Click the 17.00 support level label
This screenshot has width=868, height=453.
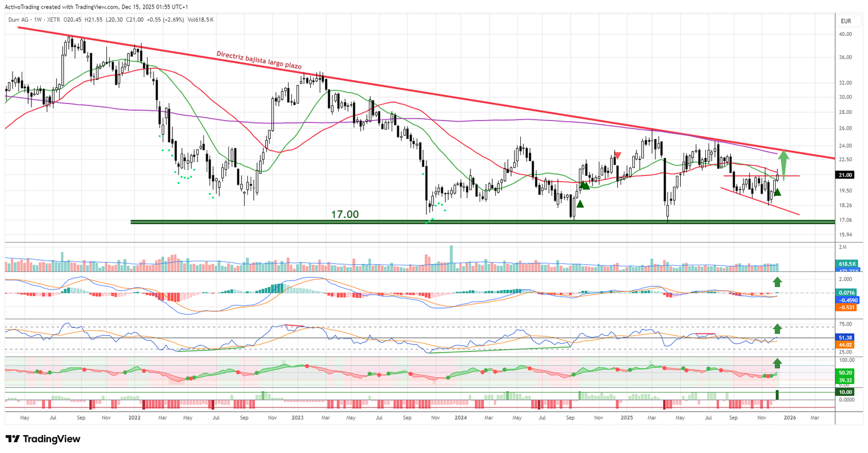[x=344, y=214]
